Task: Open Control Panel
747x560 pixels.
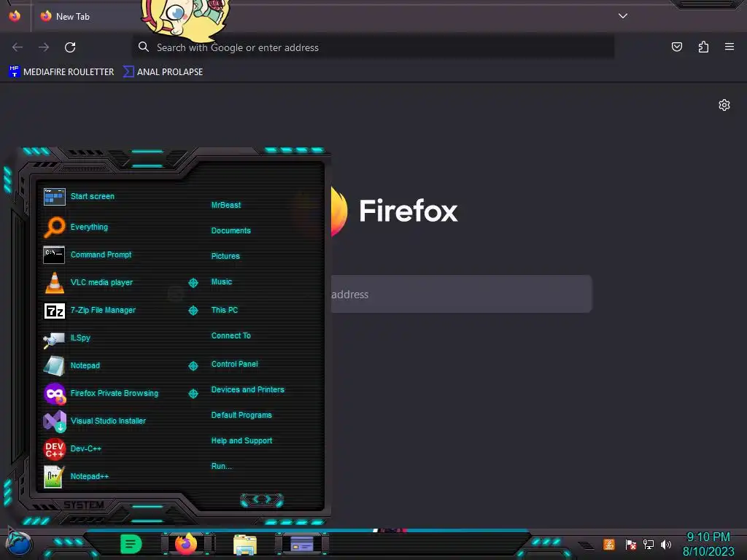Action: tap(234, 364)
